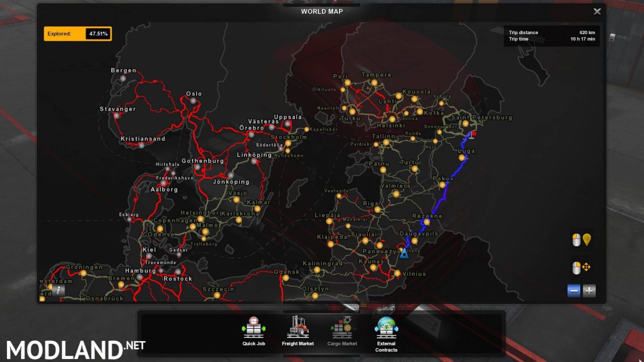This screenshot has width=644, height=362.
Task: Click the map legend info icon
Action: point(59,290)
